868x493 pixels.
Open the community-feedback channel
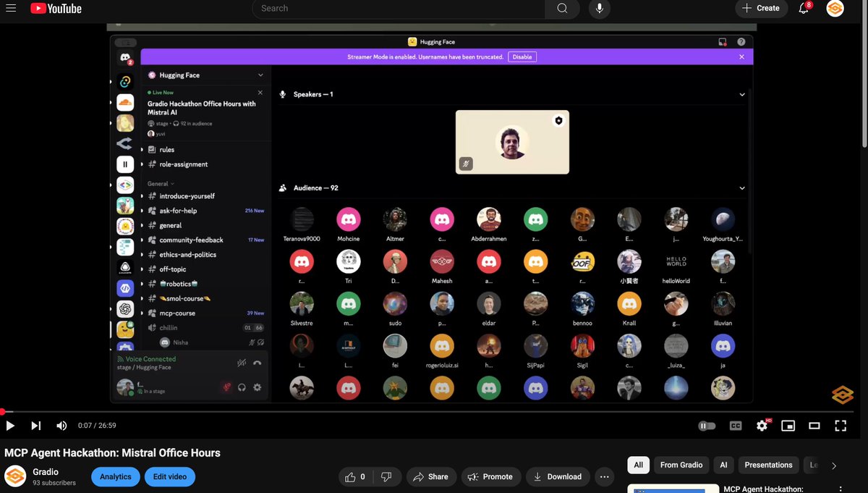coord(205,240)
